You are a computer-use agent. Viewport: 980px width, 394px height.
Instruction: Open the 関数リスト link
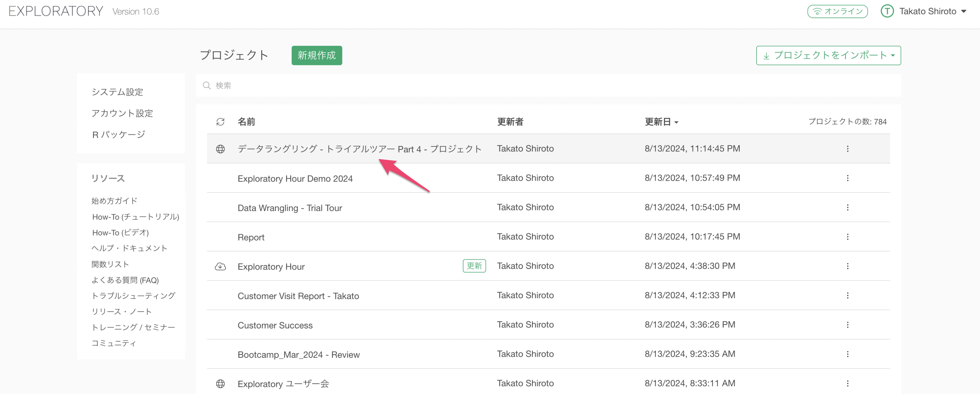110,264
